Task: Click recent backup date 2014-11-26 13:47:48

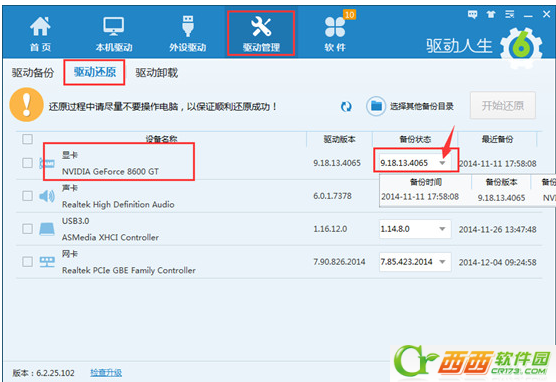Action: (x=497, y=229)
